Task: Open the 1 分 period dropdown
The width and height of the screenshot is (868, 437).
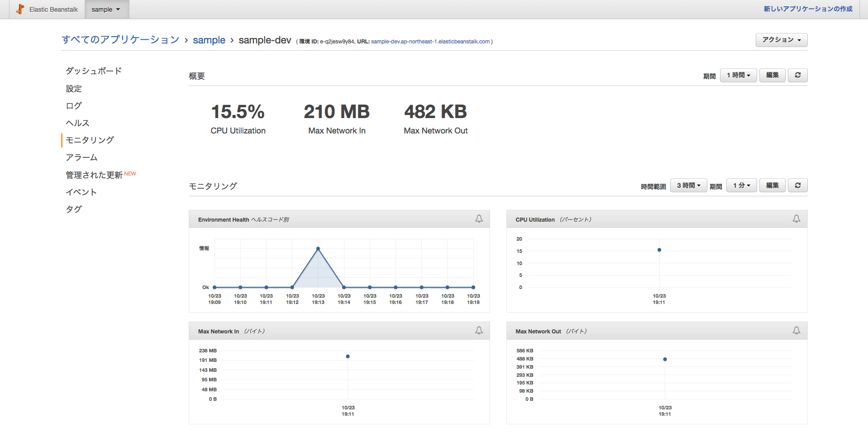Action: tap(742, 185)
